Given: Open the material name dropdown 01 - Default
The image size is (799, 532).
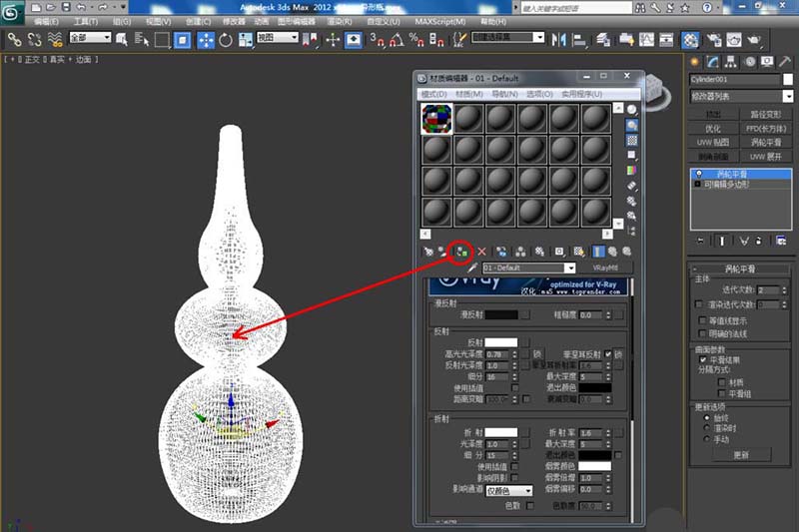Looking at the screenshot, I should tap(528, 268).
